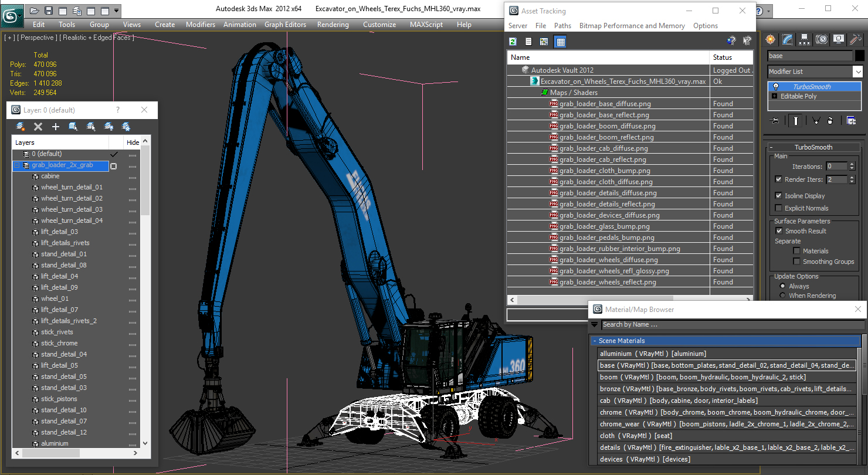
Task: Select the boom (VRayMtl) material entry
Action: [x=727, y=377]
